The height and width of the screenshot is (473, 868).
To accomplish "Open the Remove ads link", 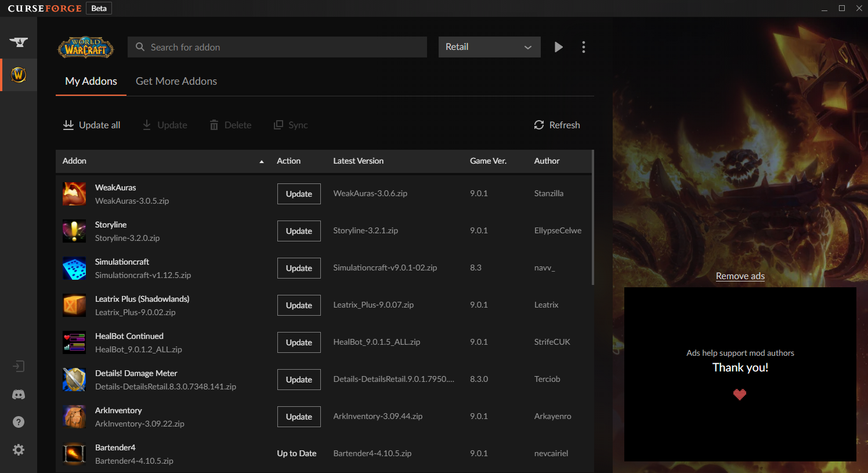I will [740, 276].
